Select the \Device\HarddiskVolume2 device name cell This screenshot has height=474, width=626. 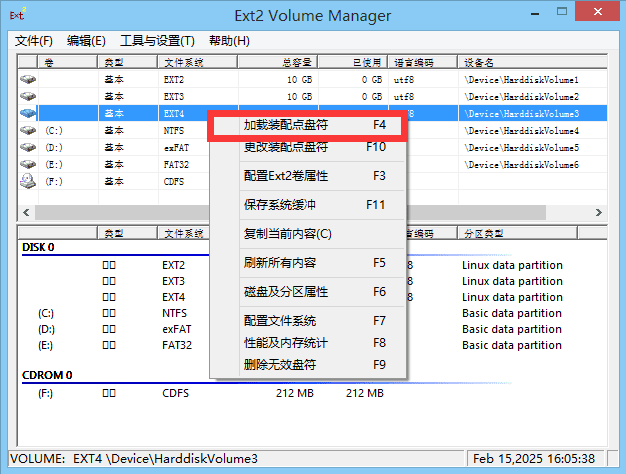[521, 97]
